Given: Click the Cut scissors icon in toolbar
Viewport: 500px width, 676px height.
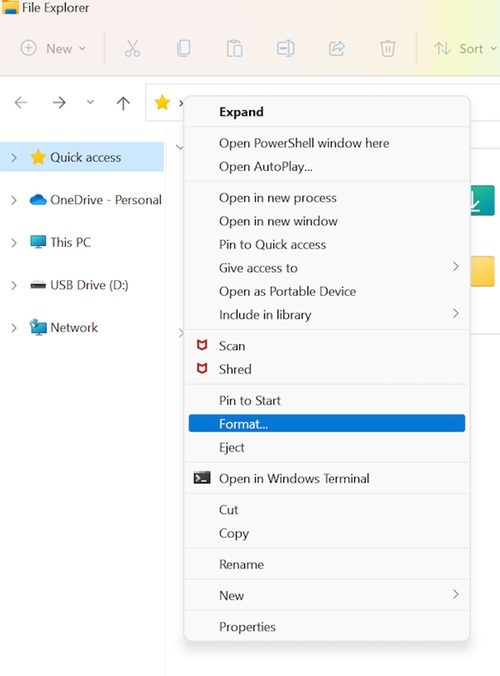Looking at the screenshot, I should pyautogui.click(x=132, y=49).
